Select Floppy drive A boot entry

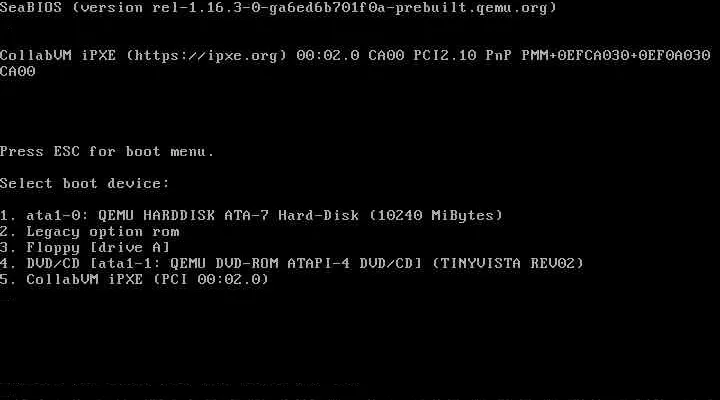85,248
